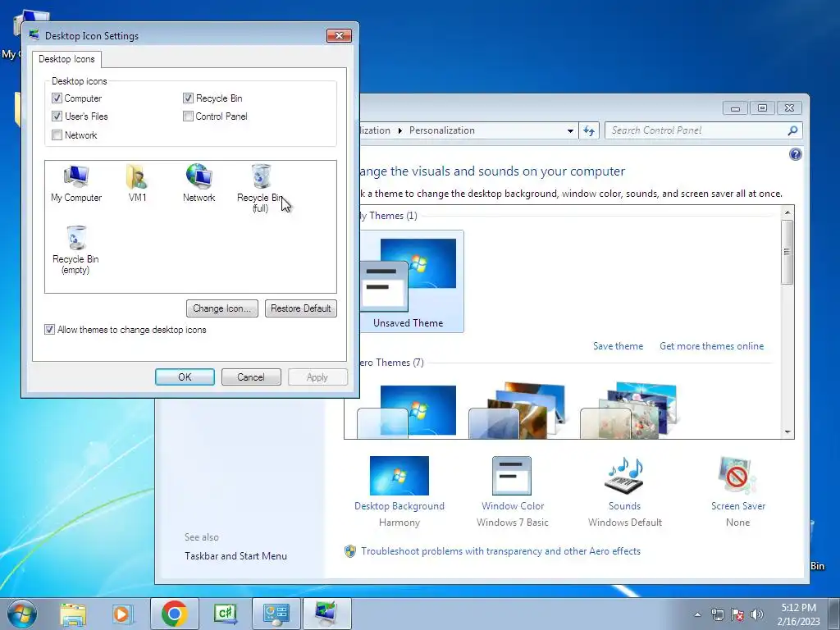Click the clock showing 5:12 PM
The image size is (840, 630).
pos(798,614)
